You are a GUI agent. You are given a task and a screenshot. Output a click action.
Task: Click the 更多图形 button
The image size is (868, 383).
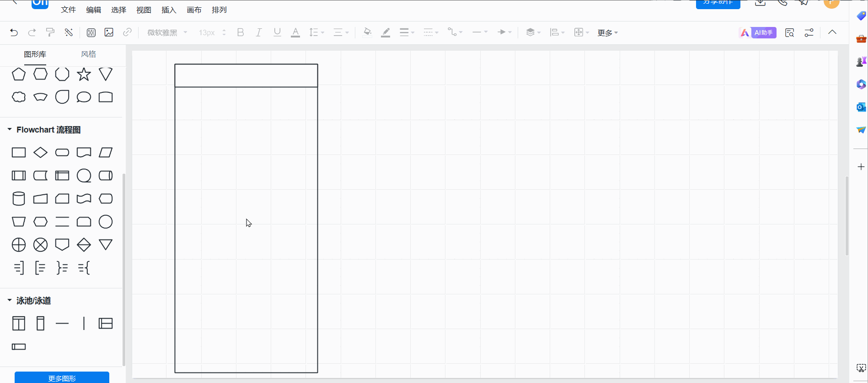coord(62,378)
